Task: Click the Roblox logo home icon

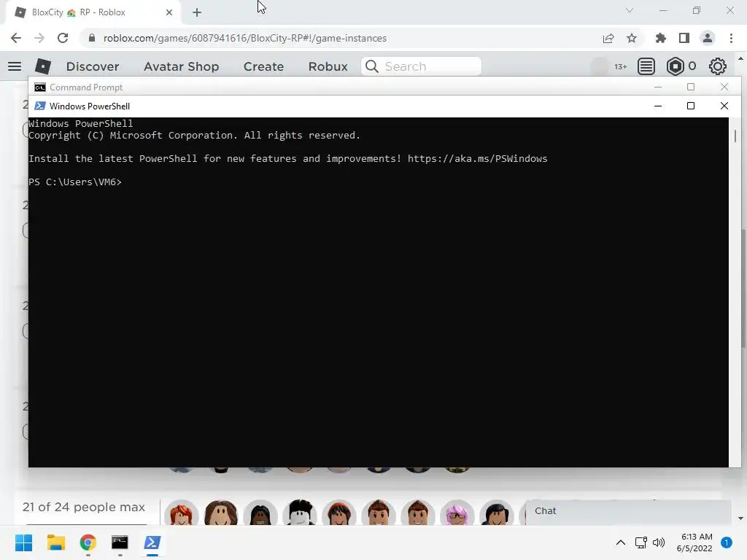Action: (x=43, y=66)
